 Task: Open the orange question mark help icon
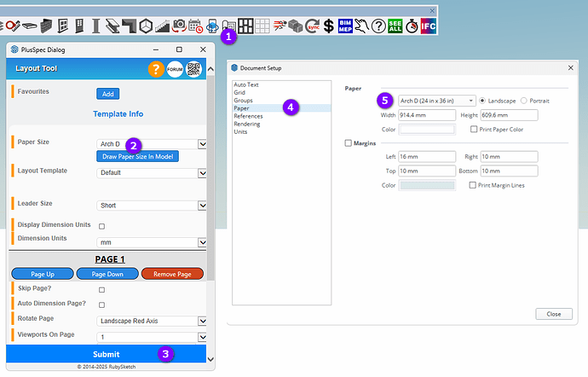tap(156, 70)
